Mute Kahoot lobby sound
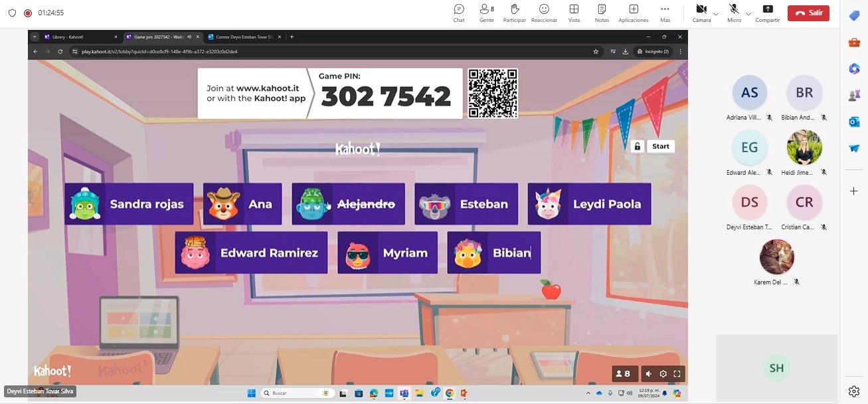Screen dimensions: 868x404 (649, 373)
